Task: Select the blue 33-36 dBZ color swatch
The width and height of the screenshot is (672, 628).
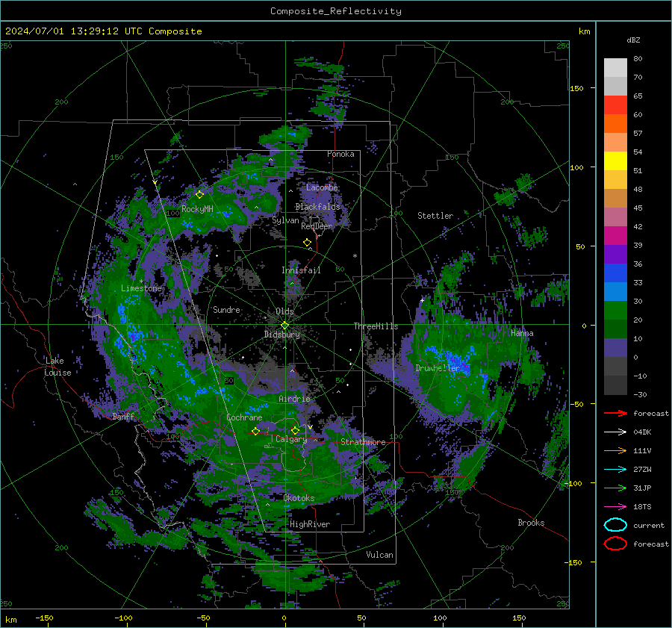Action: pos(615,273)
